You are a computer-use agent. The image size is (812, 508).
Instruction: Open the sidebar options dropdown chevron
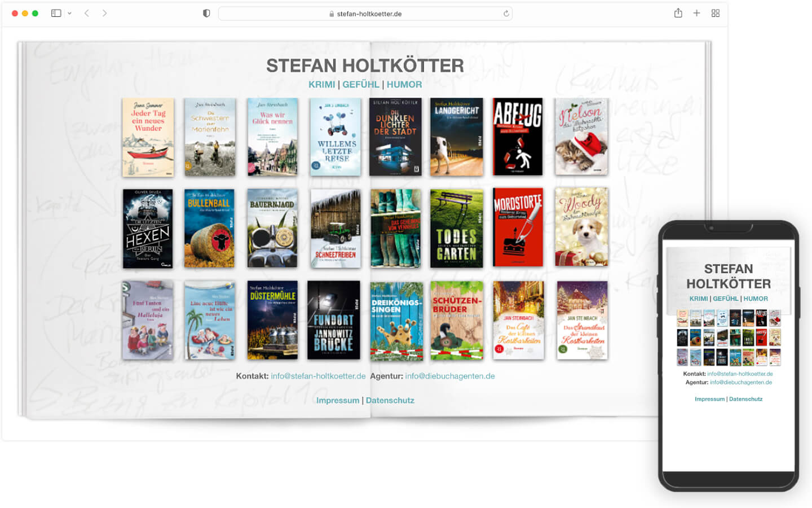click(69, 13)
